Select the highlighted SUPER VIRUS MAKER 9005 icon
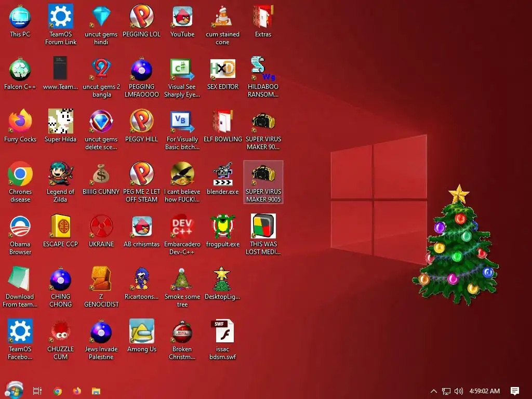 tap(263, 182)
